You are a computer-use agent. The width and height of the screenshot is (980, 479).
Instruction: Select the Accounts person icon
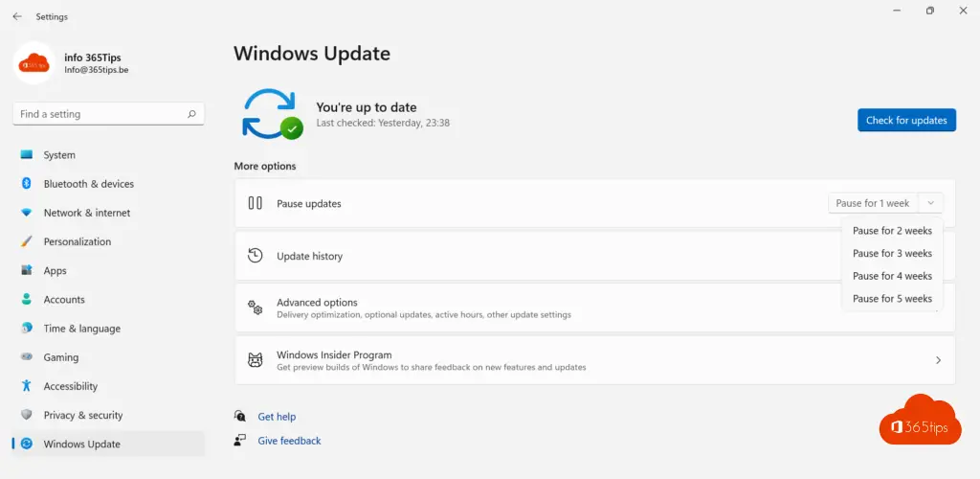26,299
